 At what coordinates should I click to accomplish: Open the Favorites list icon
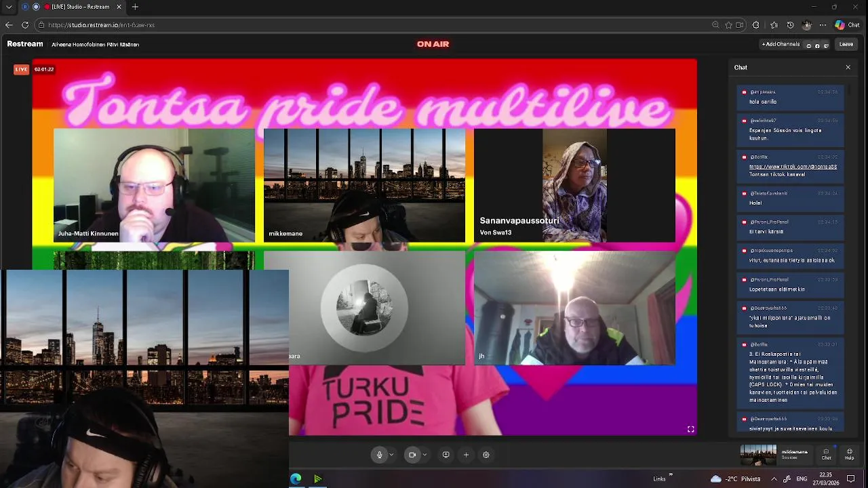click(774, 25)
